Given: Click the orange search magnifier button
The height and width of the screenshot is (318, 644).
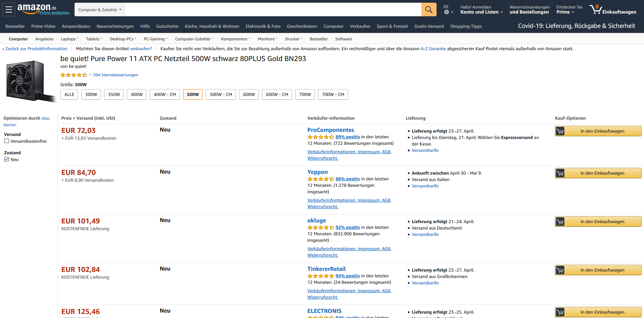Looking at the screenshot, I should click(429, 9).
